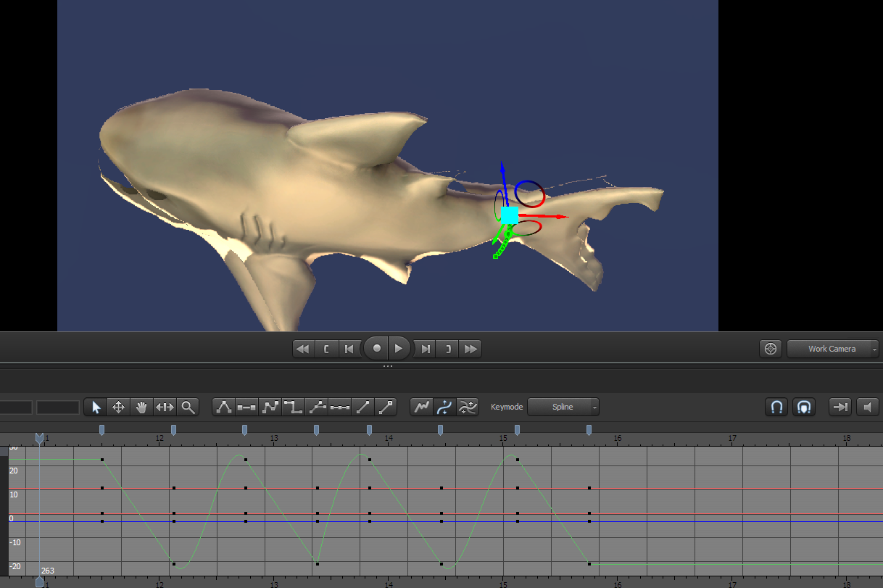The height and width of the screenshot is (588, 883).
Task: Apply the diagonal line with handle tangent
Action: click(386, 407)
